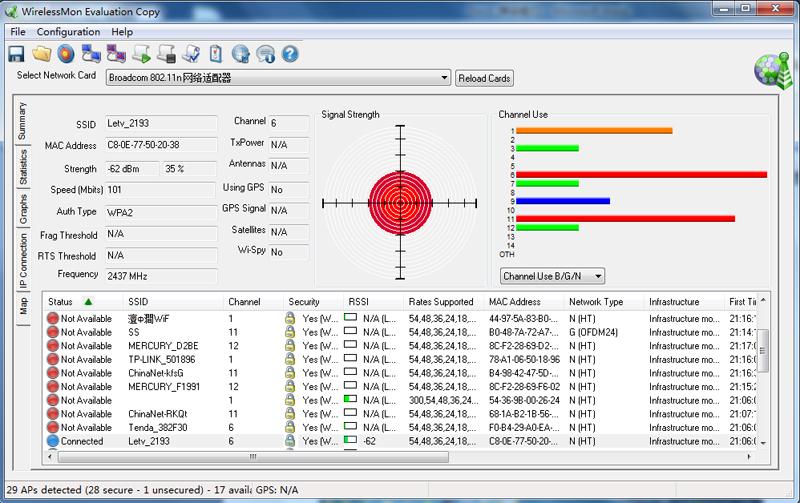Click the purple networked computers icon
The height and width of the screenshot is (503, 800).
point(116,54)
